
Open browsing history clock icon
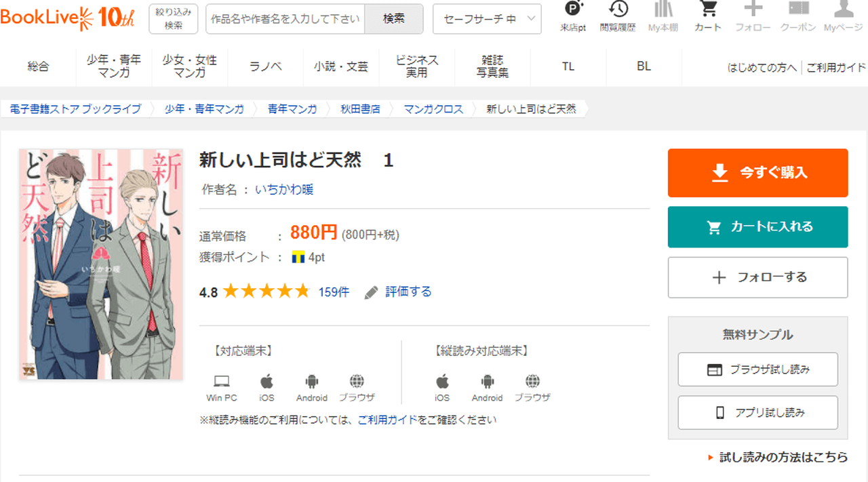click(x=618, y=10)
